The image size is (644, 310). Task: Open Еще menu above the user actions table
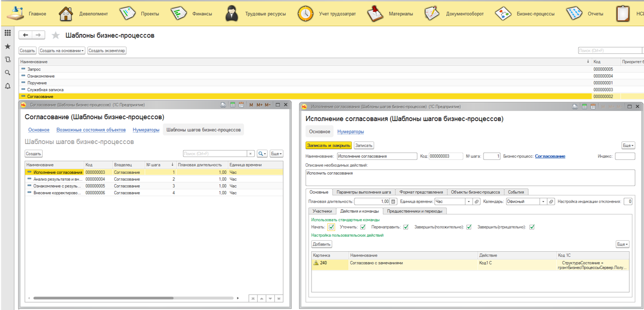click(x=622, y=244)
